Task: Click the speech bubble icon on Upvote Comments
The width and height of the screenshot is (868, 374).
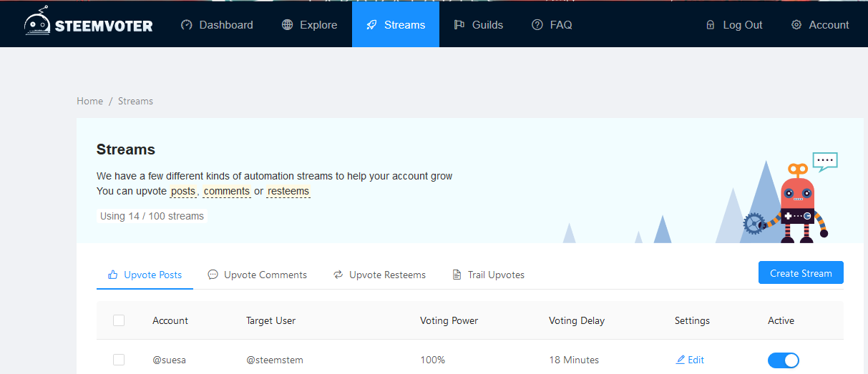Action: [213, 275]
